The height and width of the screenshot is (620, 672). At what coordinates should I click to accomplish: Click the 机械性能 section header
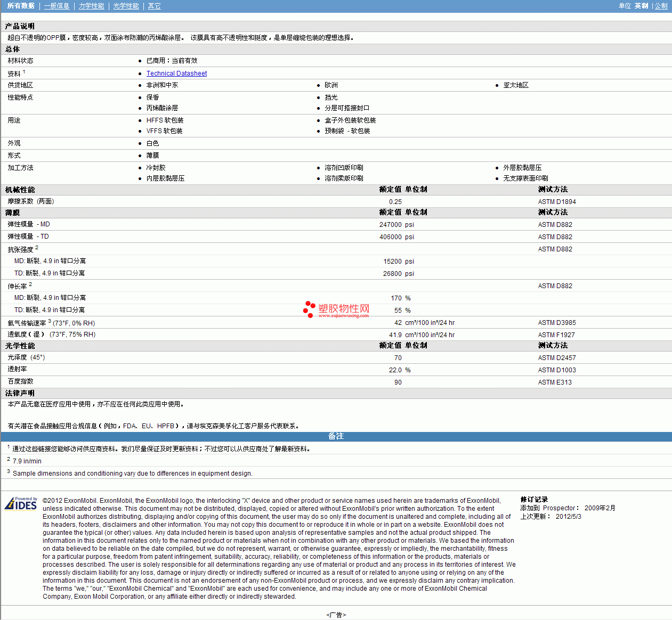coord(20,190)
